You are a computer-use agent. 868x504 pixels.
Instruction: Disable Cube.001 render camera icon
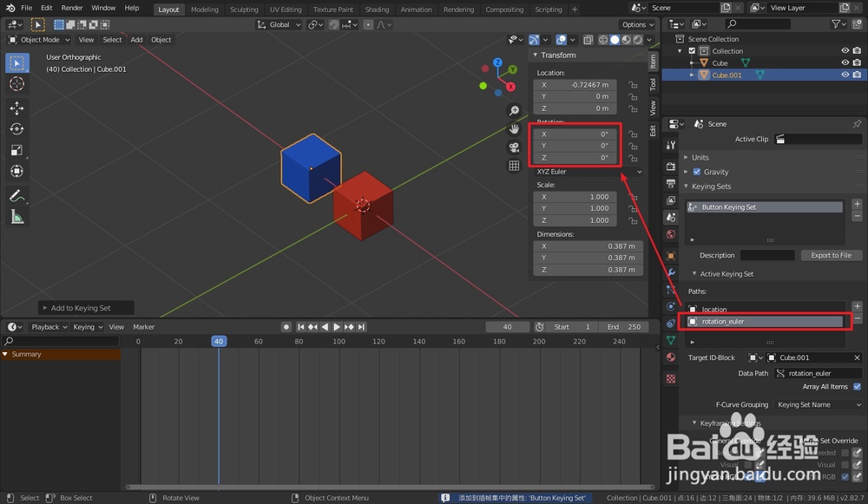click(857, 75)
